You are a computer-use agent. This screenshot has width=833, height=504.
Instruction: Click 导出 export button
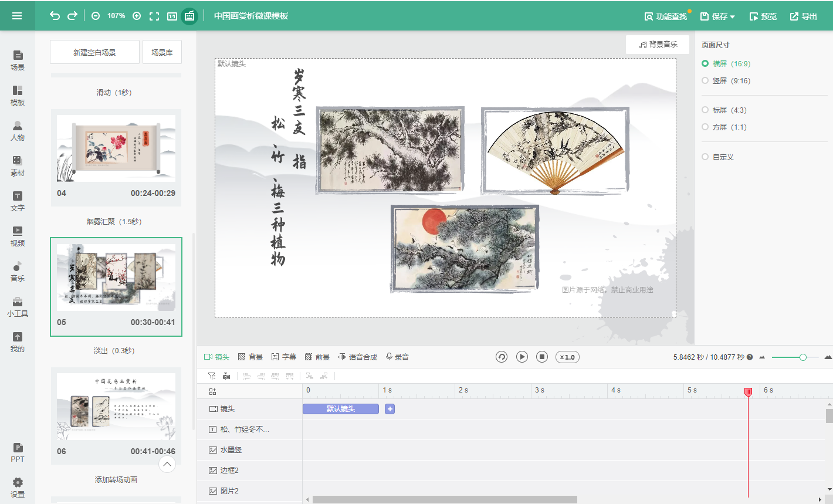coord(803,16)
